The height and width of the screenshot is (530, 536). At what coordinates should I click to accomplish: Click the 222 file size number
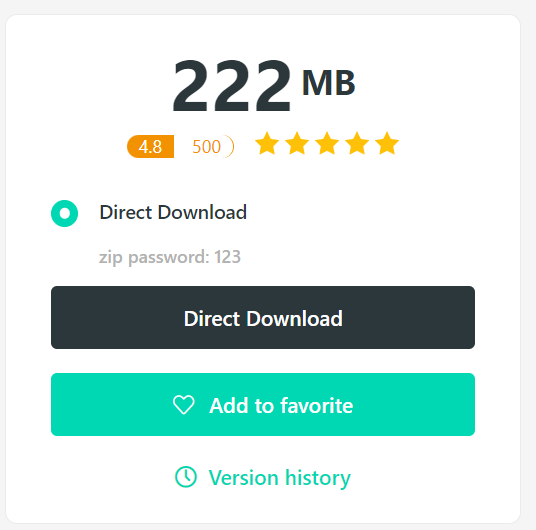point(232,85)
